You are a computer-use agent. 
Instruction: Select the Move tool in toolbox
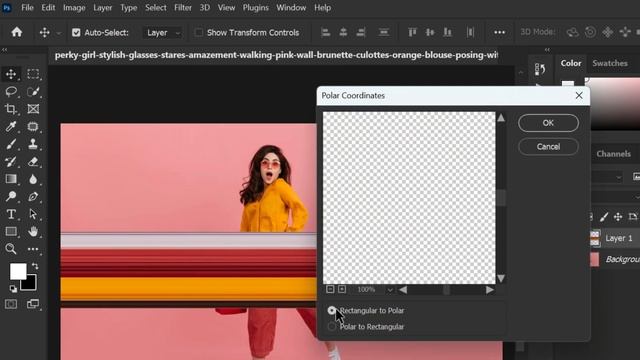tap(11, 74)
